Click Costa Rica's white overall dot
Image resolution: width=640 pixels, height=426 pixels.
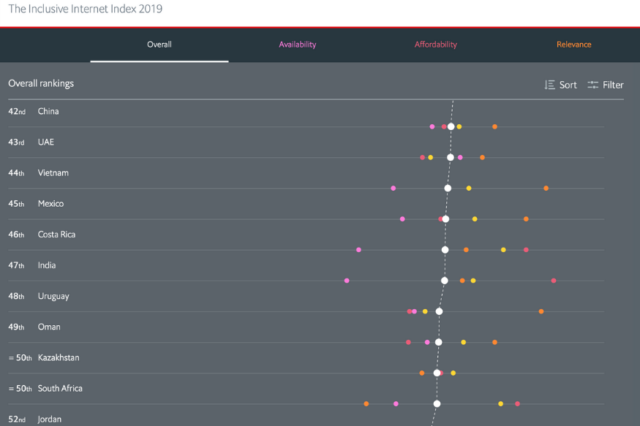coord(445,250)
